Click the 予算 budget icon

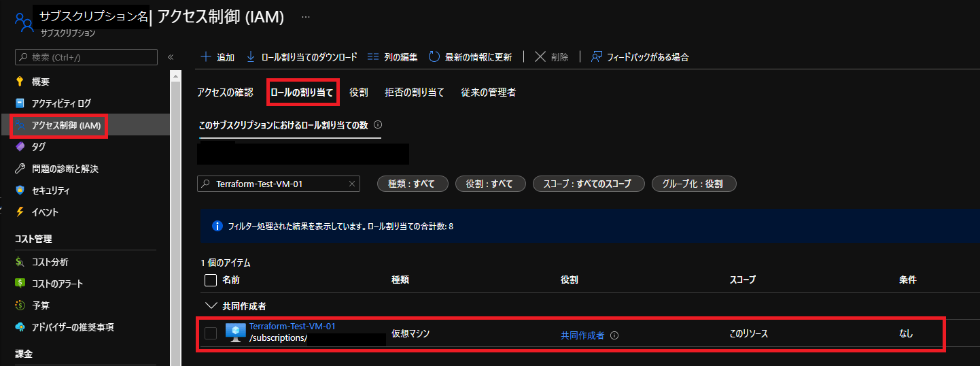coord(20,305)
